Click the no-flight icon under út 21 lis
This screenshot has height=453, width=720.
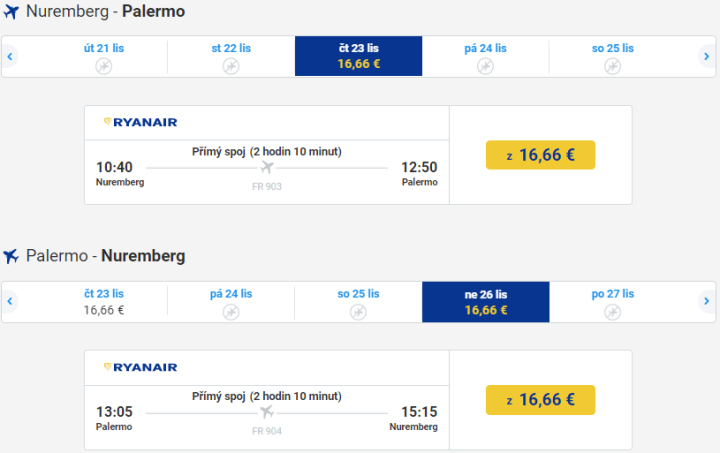pos(104,66)
